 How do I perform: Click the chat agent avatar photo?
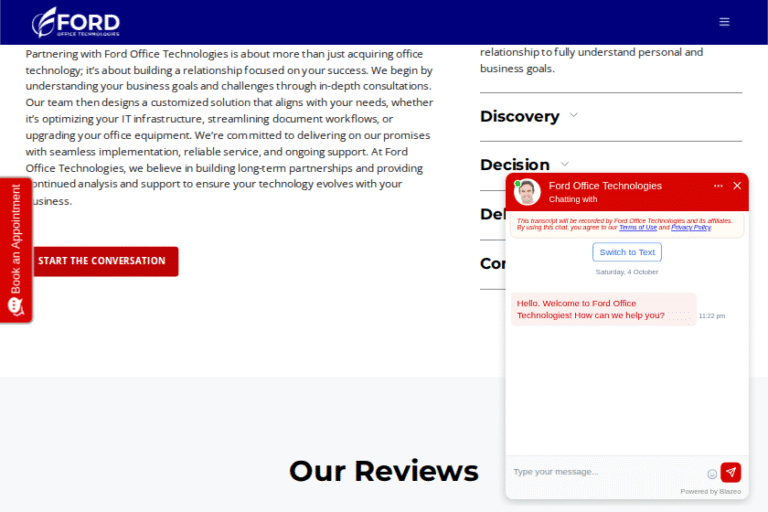pos(527,192)
